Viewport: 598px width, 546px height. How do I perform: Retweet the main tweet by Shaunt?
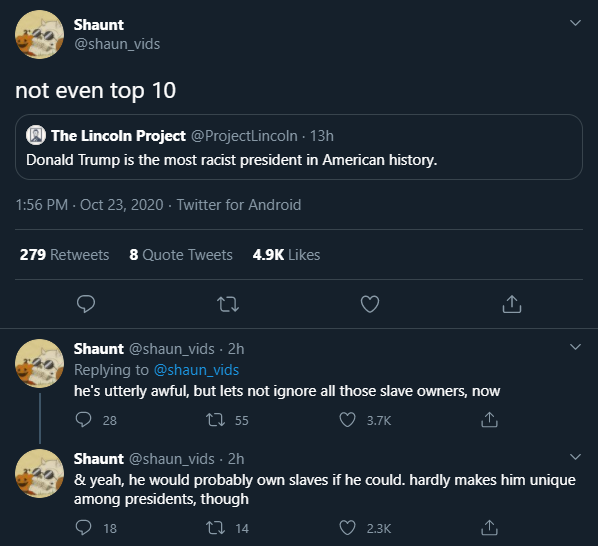click(x=228, y=304)
